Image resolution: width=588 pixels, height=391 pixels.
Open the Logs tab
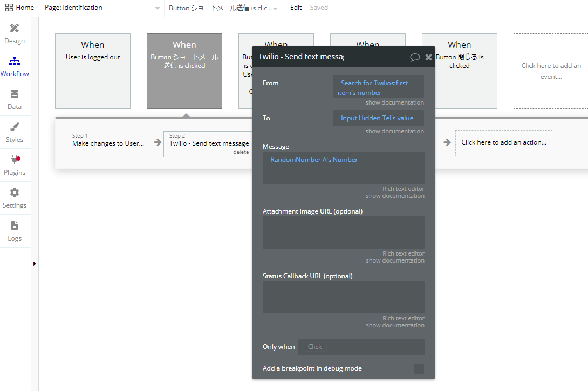point(15,231)
